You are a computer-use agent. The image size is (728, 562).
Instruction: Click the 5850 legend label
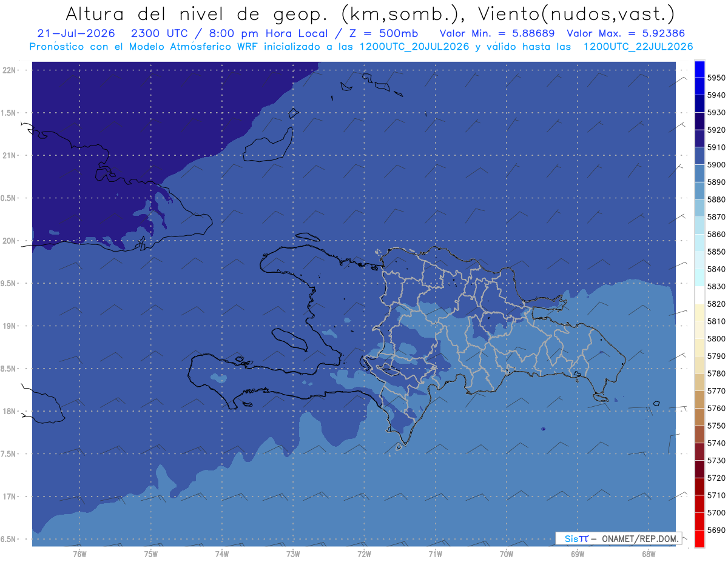pyautogui.click(x=716, y=252)
